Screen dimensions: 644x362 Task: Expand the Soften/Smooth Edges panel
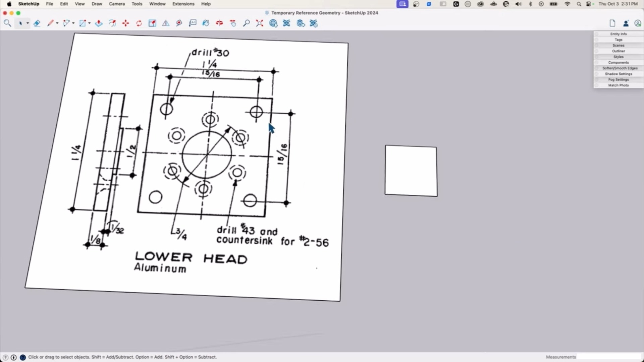tap(619, 68)
